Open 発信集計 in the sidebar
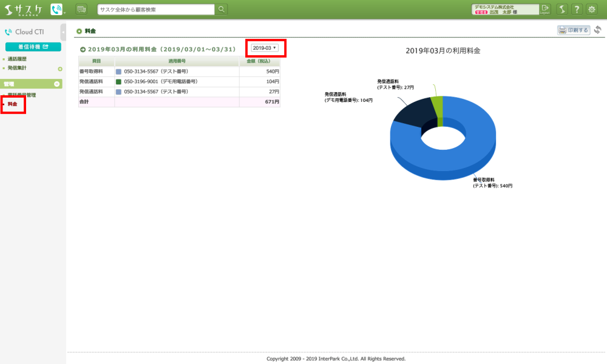This screenshot has height=364, width=607. [x=17, y=68]
